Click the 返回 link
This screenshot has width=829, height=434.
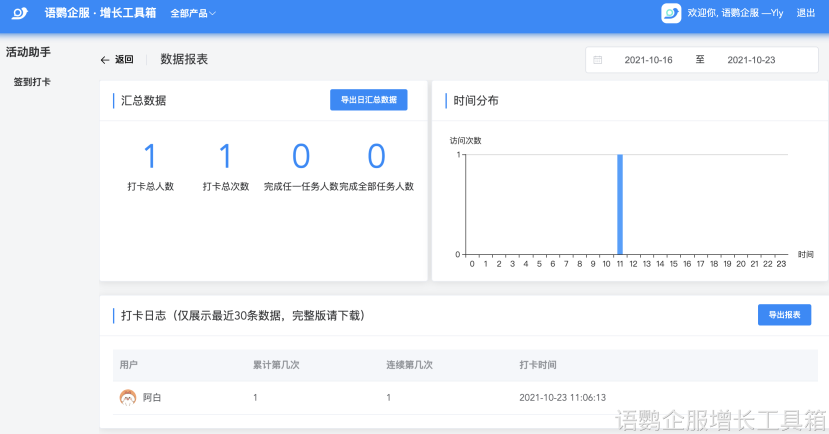click(124, 60)
